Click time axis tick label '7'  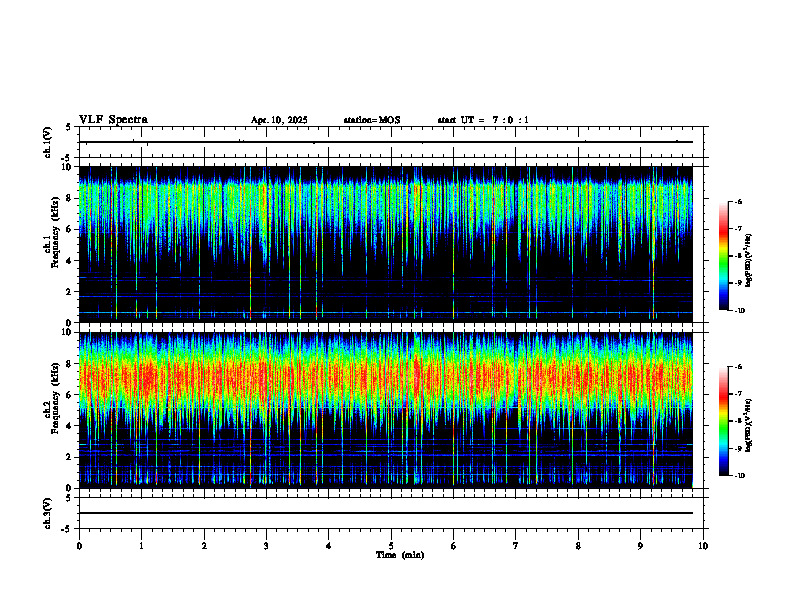pos(516,546)
